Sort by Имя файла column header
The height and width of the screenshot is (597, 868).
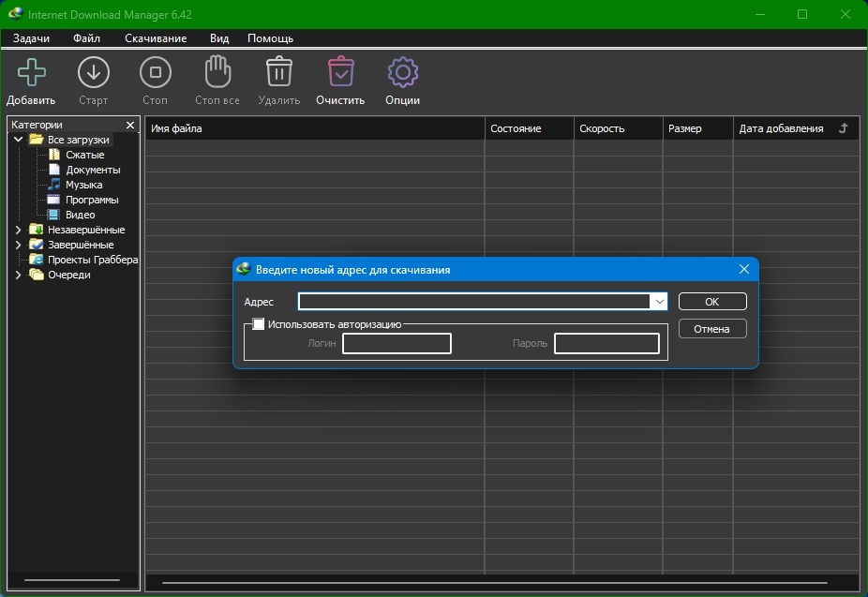(x=315, y=128)
